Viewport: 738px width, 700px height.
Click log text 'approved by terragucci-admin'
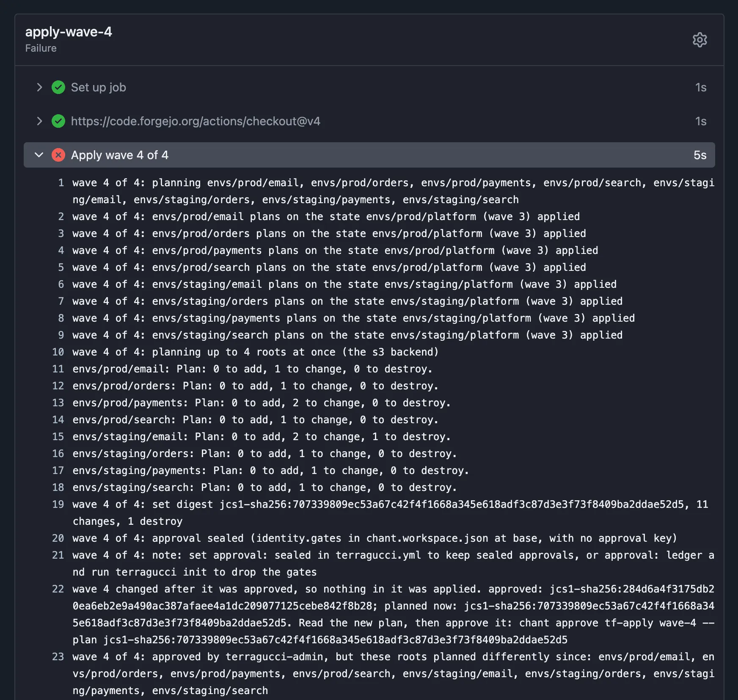click(240, 657)
